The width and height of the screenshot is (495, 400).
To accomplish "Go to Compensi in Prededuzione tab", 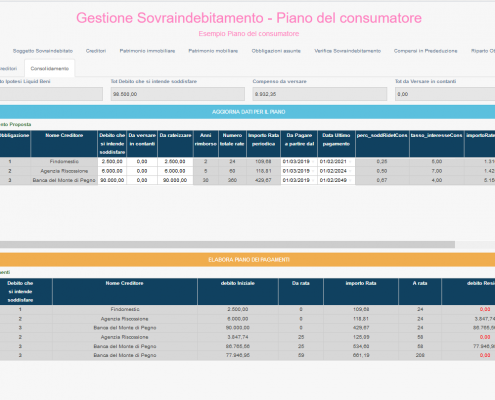I will point(425,51).
